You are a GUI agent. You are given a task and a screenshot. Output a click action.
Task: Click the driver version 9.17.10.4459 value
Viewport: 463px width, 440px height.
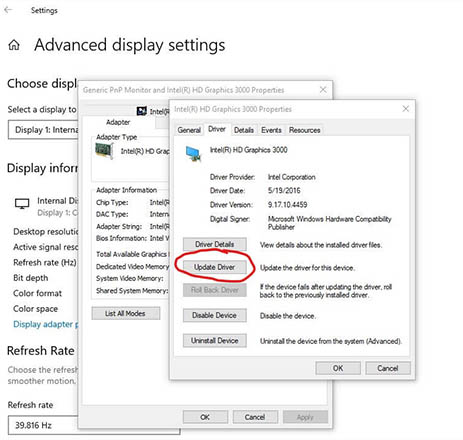coord(287,205)
